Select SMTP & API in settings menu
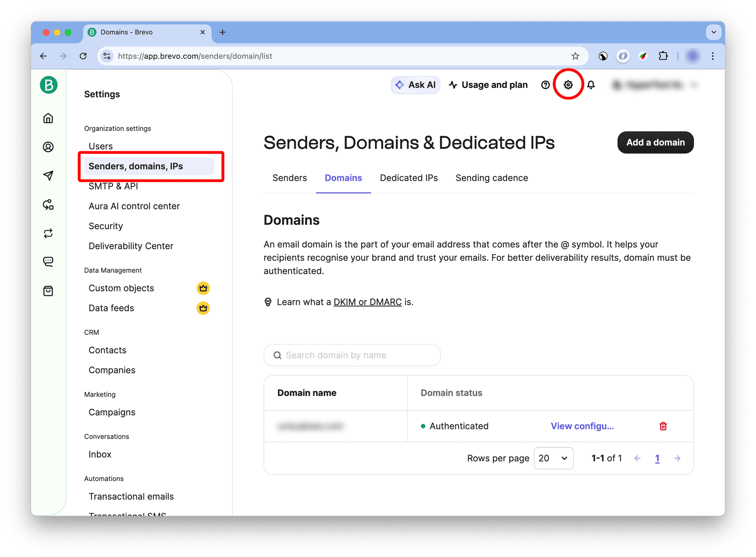This screenshot has height=557, width=756. [x=113, y=186]
